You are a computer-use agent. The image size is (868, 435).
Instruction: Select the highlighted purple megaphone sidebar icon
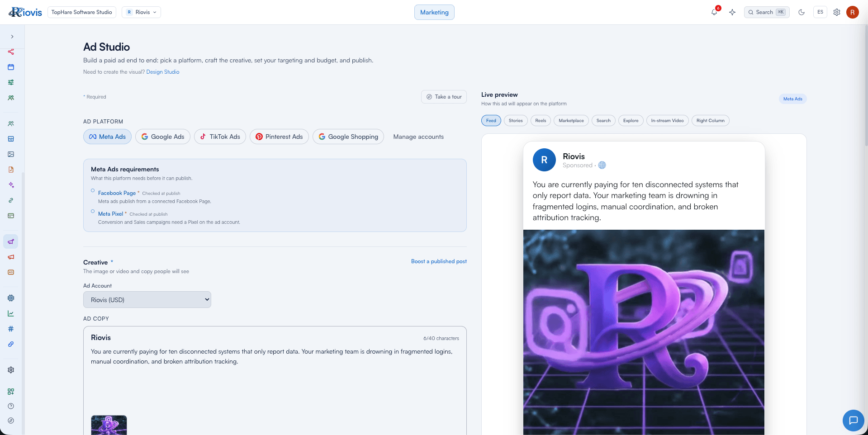click(11, 241)
